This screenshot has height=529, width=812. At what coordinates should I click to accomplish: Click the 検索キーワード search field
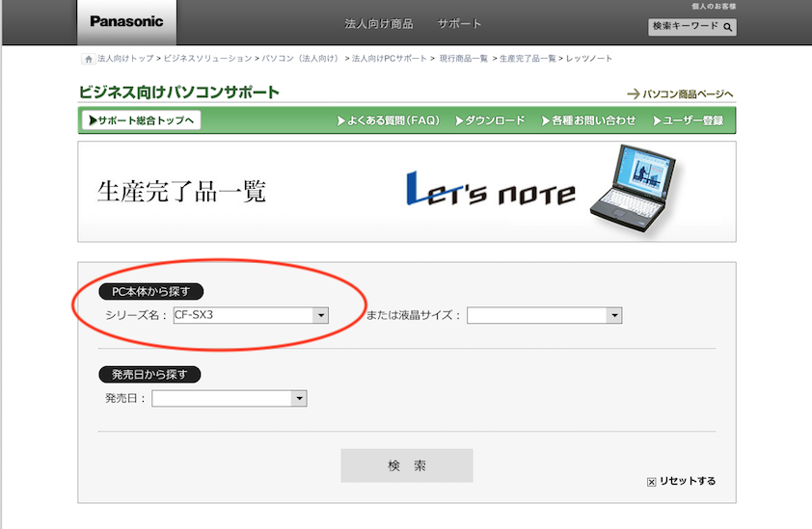tap(691, 27)
